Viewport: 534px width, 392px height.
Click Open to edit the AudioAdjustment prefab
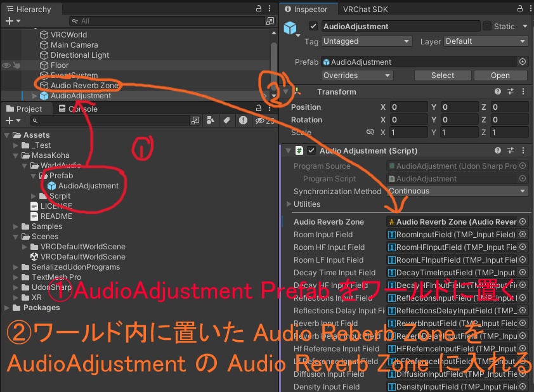point(500,75)
